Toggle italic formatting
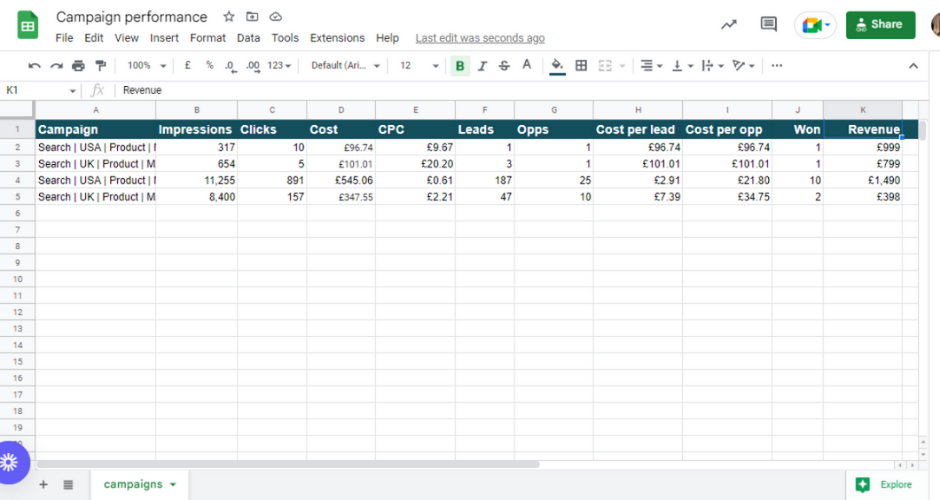This screenshot has height=500, width=940. pos(482,66)
